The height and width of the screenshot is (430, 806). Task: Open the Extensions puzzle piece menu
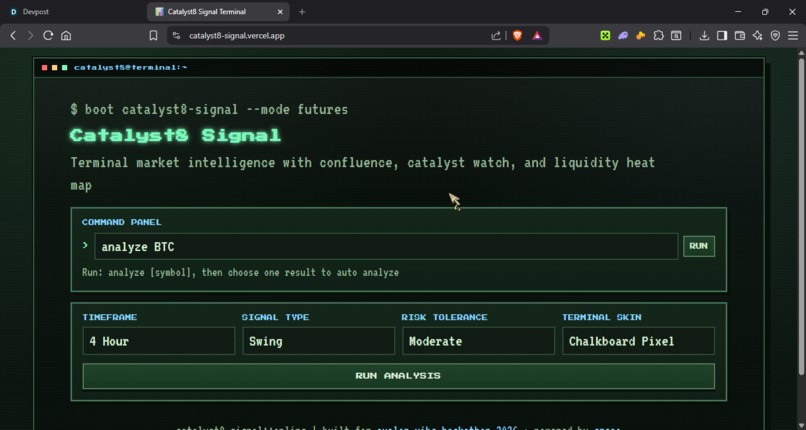[x=658, y=35]
